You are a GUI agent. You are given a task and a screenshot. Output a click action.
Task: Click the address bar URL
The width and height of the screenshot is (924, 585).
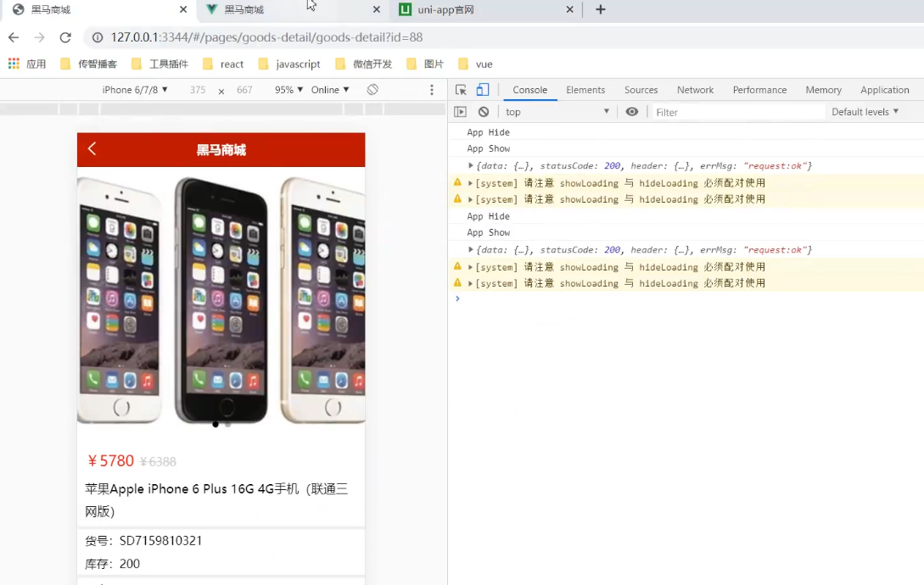266,37
